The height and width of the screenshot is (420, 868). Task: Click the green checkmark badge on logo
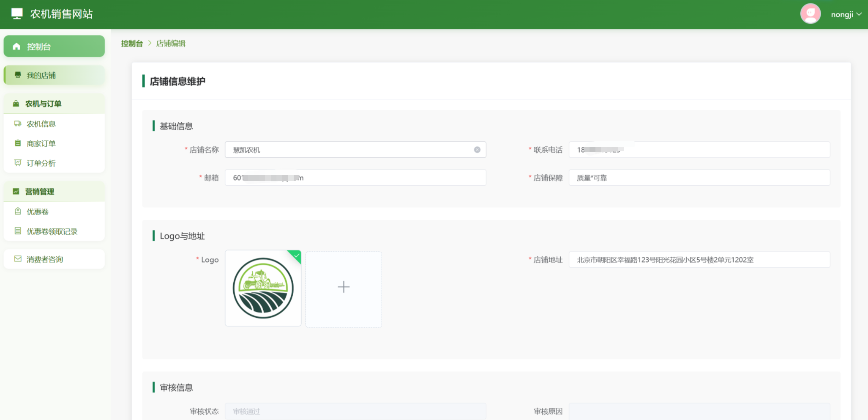tap(296, 255)
